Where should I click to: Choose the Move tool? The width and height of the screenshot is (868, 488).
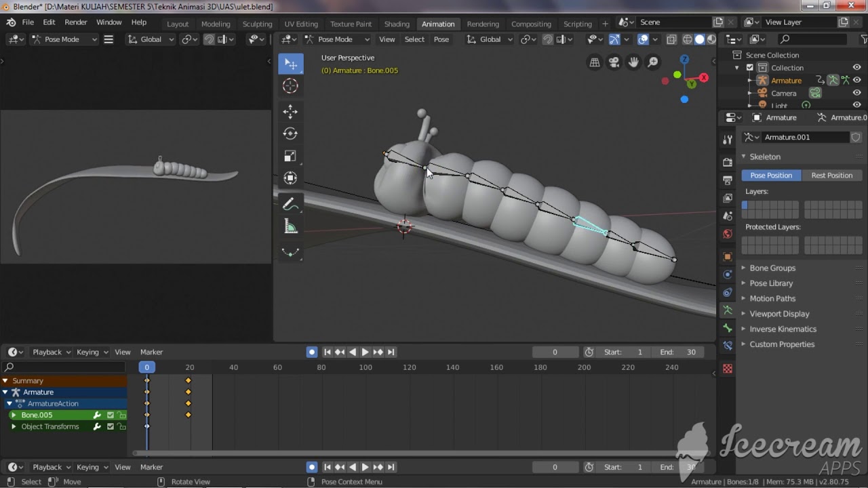(290, 112)
